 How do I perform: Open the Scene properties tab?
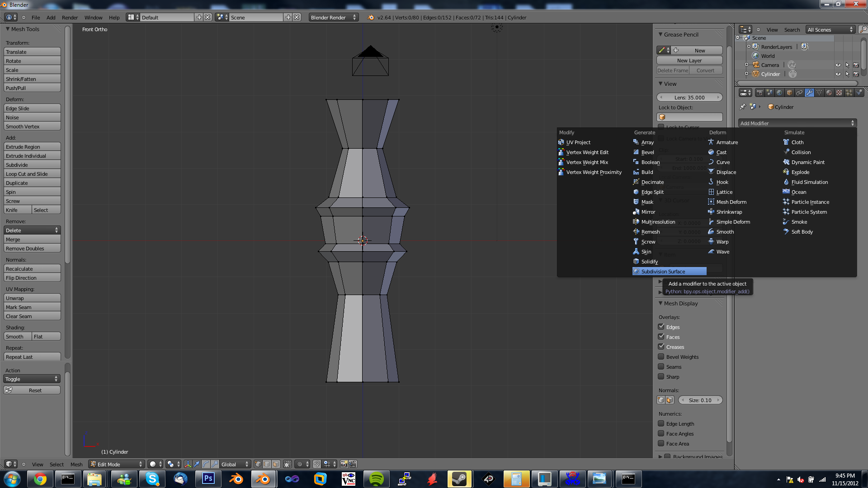[769, 93]
